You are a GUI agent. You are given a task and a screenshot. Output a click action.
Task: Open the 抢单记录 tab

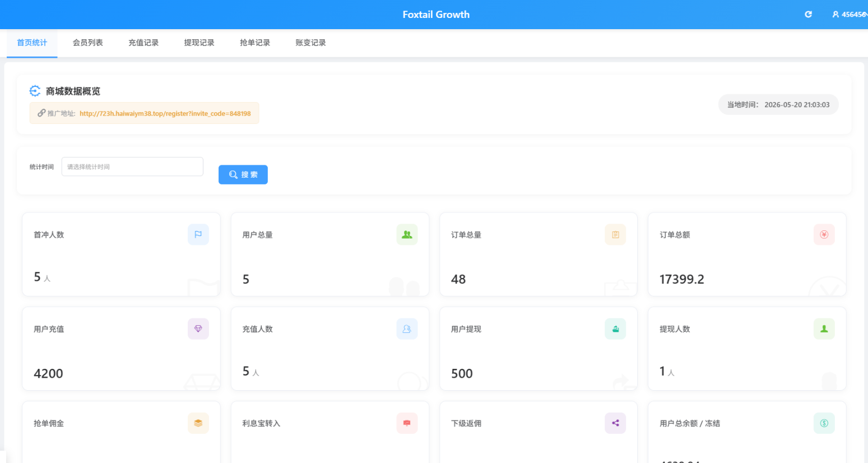(x=255, y=43)
